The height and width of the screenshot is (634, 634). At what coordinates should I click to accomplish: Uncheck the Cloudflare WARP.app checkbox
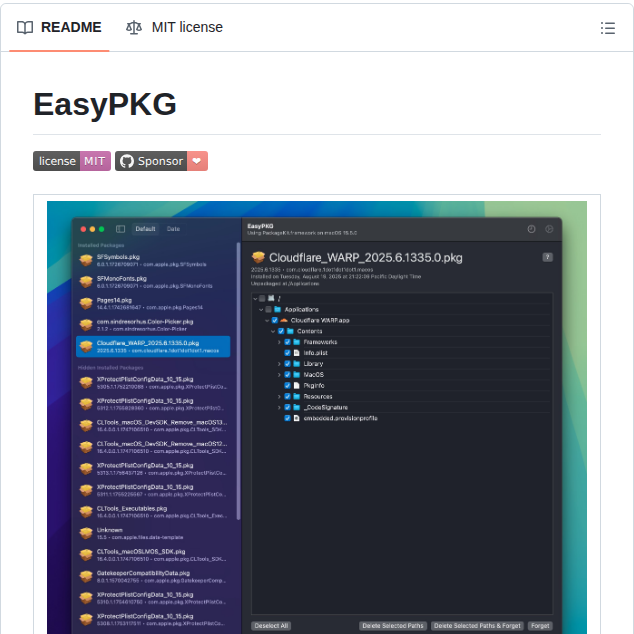pos(275,320)
